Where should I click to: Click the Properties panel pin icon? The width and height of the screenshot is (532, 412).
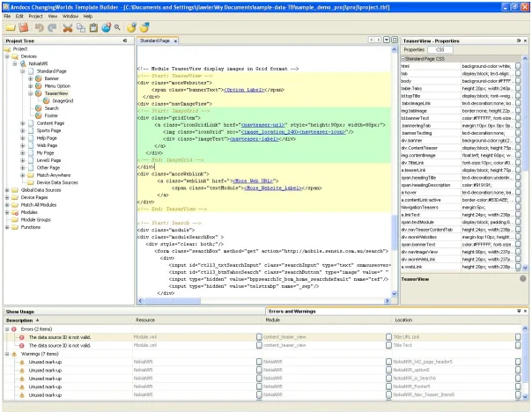coord(519,40)
